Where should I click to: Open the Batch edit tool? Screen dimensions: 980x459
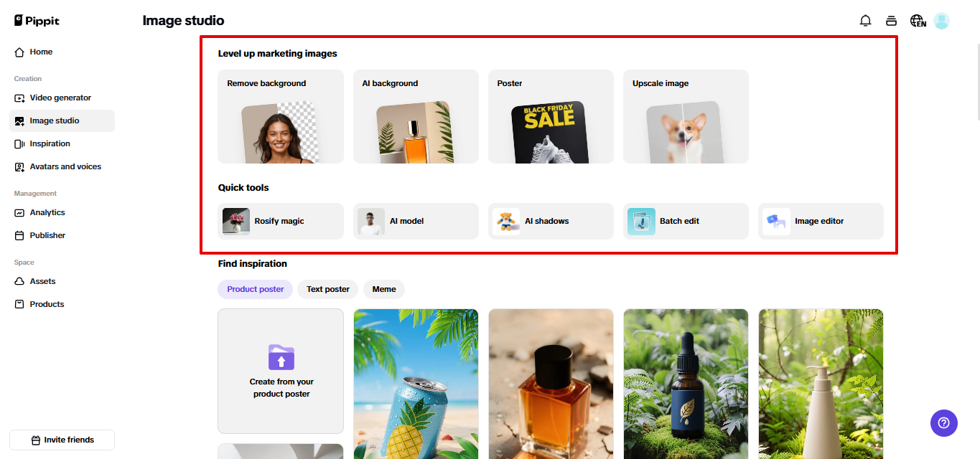(686, 221)
